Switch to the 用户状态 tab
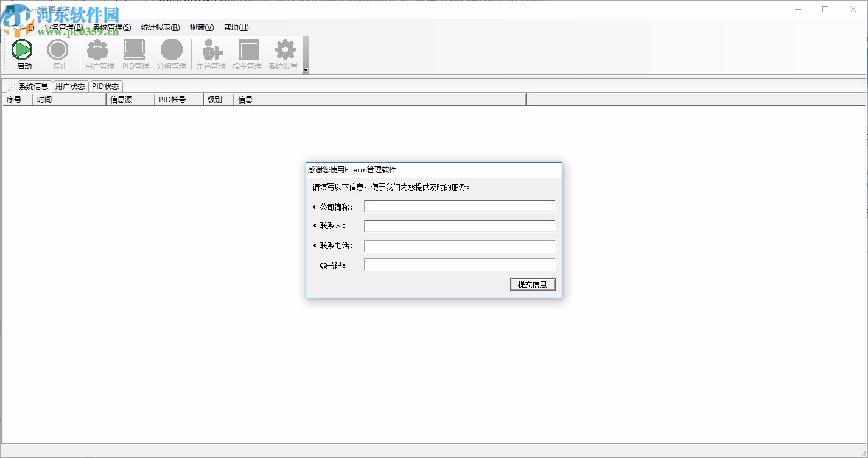The image size is (868, 458). click(x=70, y=86)
